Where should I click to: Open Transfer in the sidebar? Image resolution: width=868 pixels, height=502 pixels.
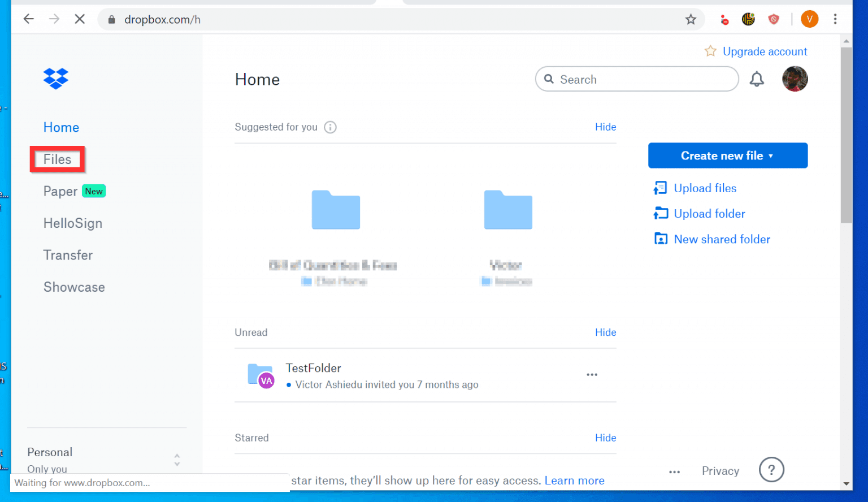(68, 255)
